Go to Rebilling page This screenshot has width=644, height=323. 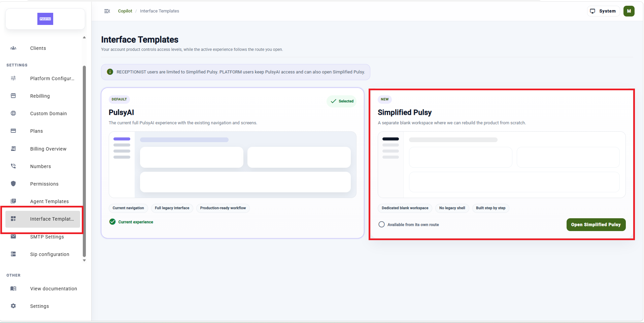43,96
